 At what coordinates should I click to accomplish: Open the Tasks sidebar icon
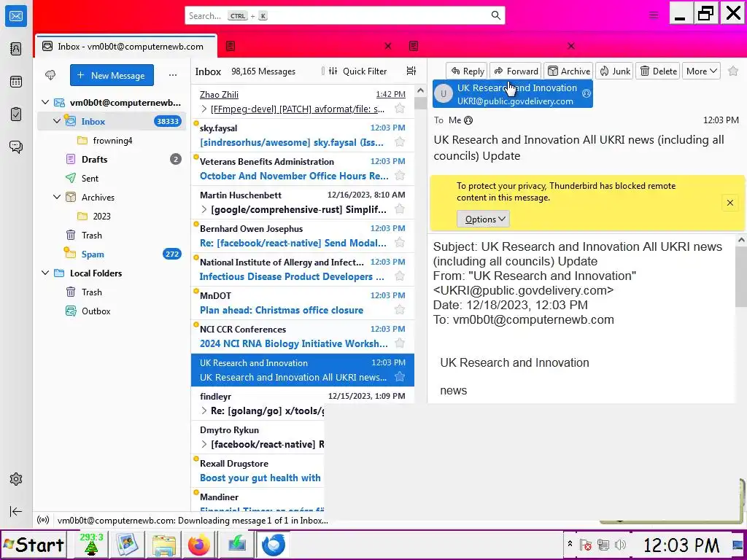16,114
